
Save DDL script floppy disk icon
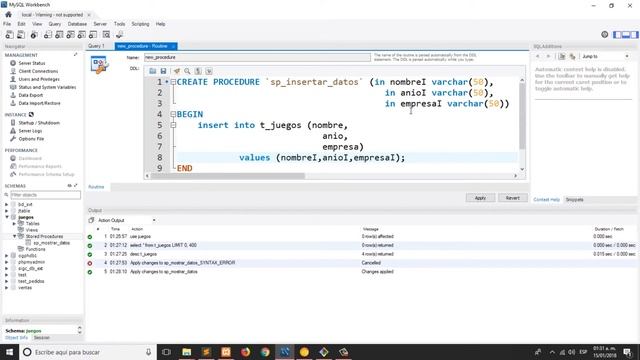(x=163, y=71)
